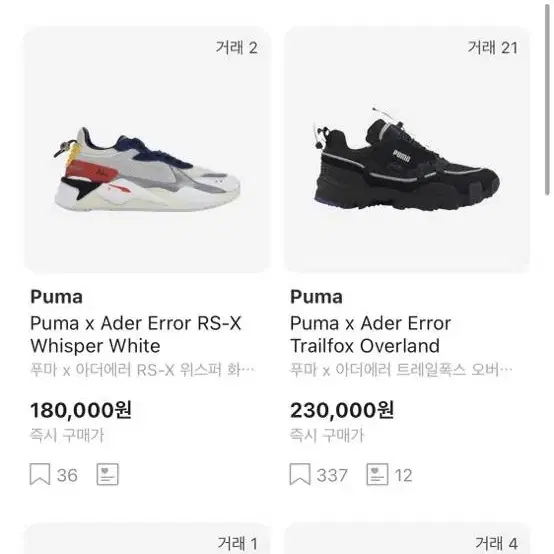Click the Korean subtitle 푸마 x 아더에러 RS-X
Screen dimensions: 554x554
click(x=142, y=370)
